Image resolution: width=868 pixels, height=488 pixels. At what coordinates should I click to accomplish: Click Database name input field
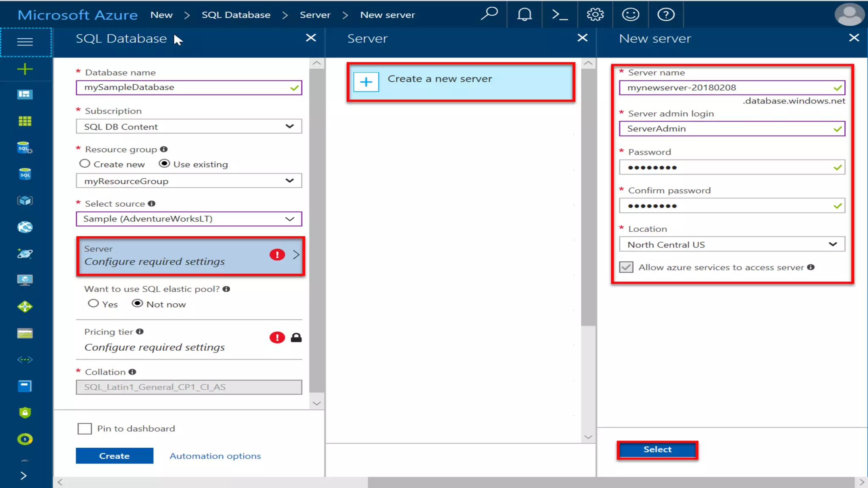coord(189,88)
